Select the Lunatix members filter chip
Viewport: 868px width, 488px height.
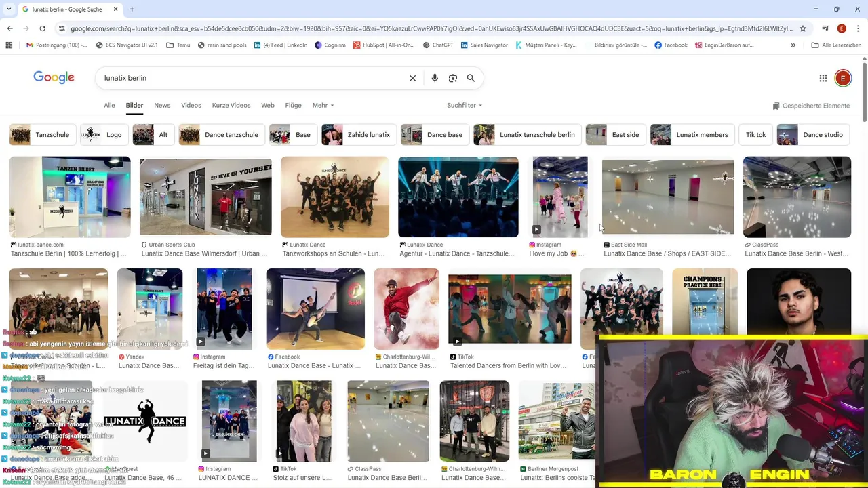[692, 135]
